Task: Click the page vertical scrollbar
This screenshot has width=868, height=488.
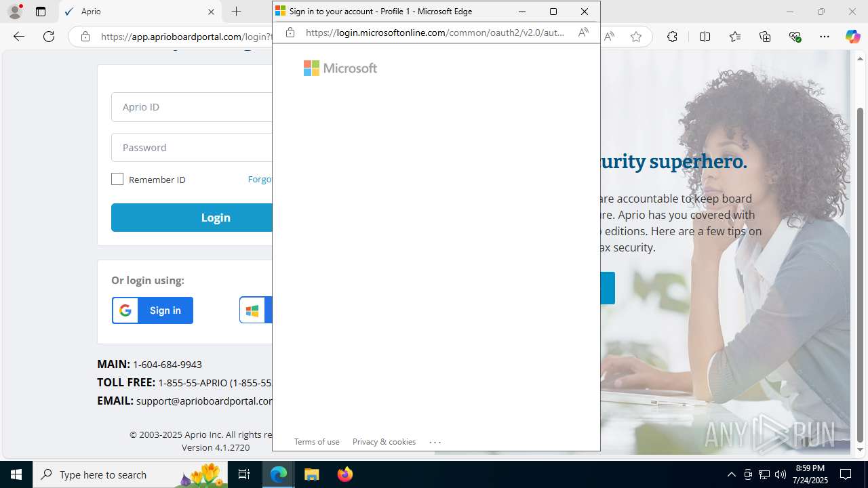Action: coord(860,274)
